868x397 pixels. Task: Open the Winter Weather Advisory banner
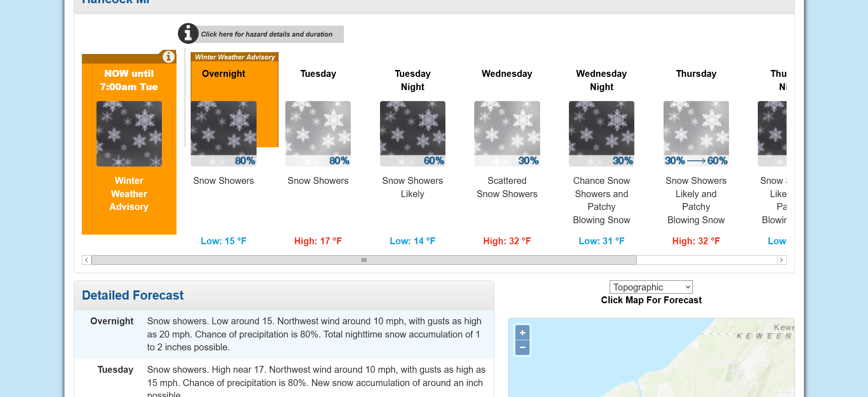(234, 57)
